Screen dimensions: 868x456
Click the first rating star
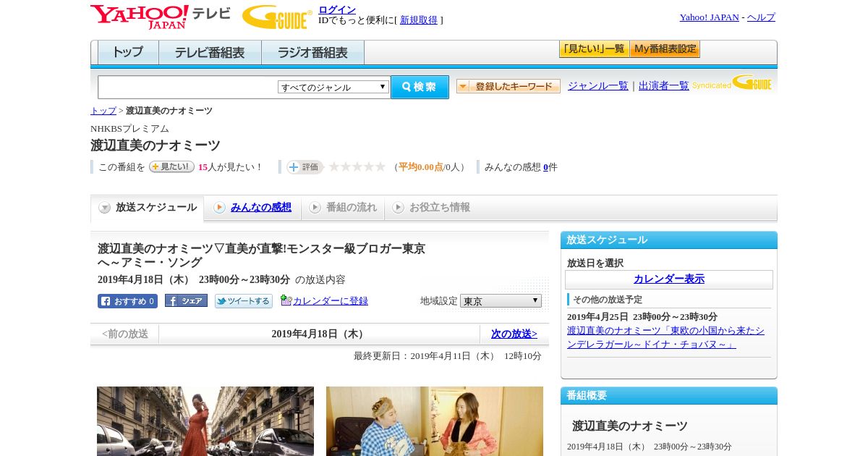click(334, 166)
